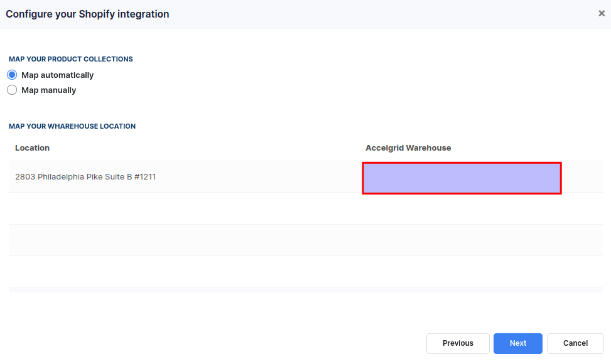Viewport: 611px width, 364px height.
Task: Click the blank row directly below Philadelphia Pike row
Action: (305, 208)
